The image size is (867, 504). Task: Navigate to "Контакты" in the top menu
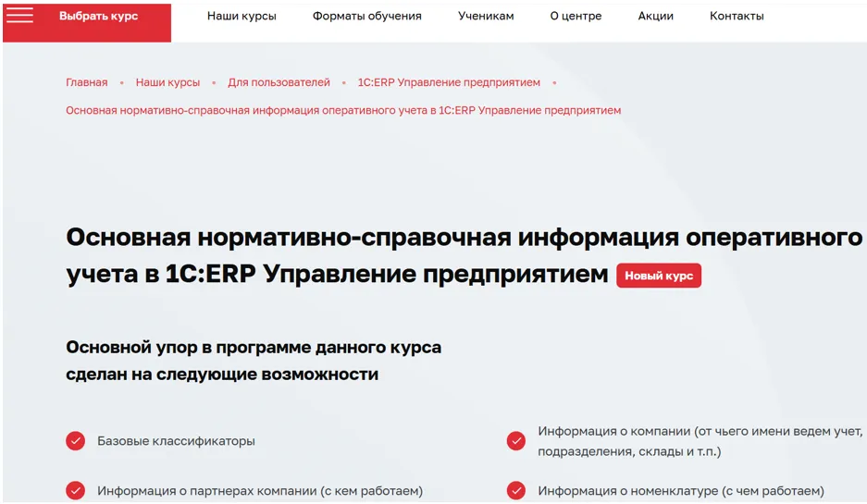click(737, 17)
